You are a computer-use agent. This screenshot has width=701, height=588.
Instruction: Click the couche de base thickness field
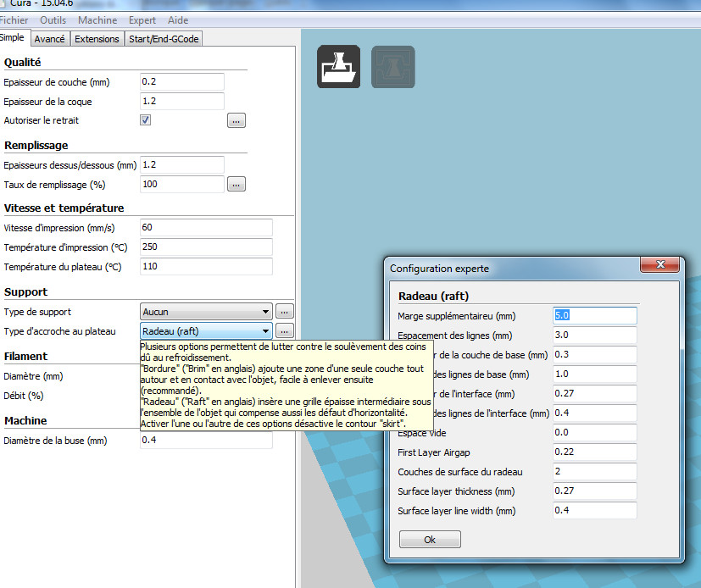(594, 355)
